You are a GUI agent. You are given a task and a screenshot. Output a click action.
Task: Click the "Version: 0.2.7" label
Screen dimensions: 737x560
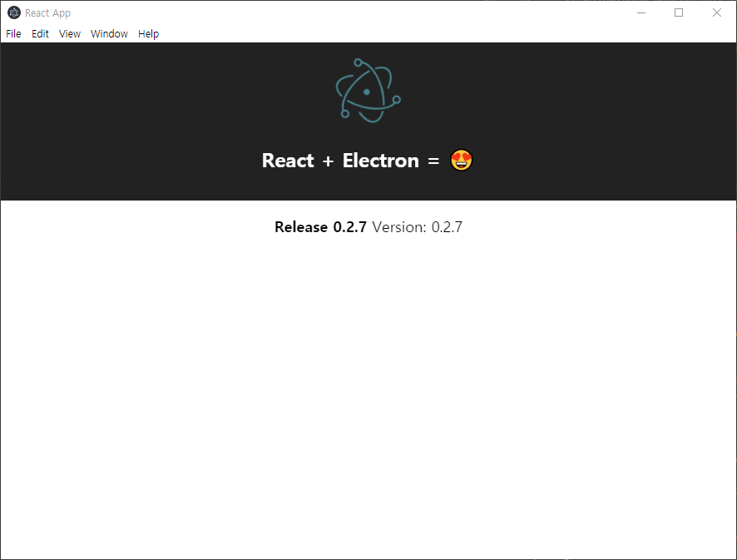click(x=417, y=227)
